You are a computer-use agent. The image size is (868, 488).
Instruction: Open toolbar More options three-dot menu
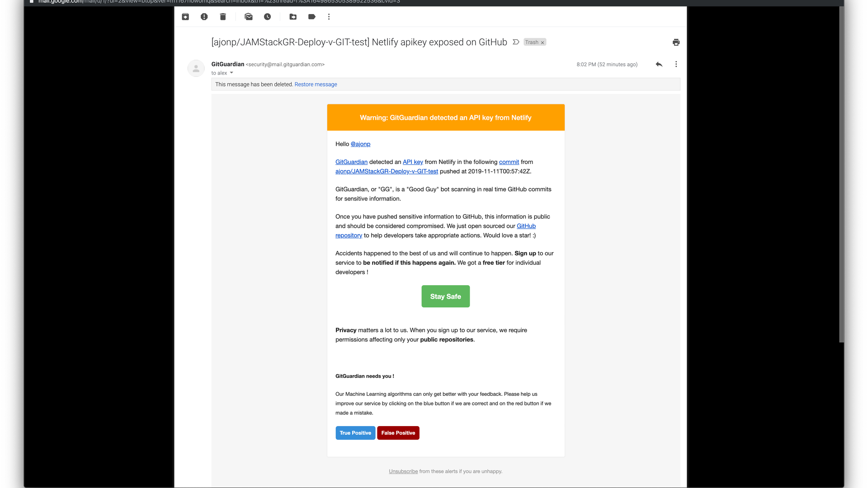click(329, 17)
